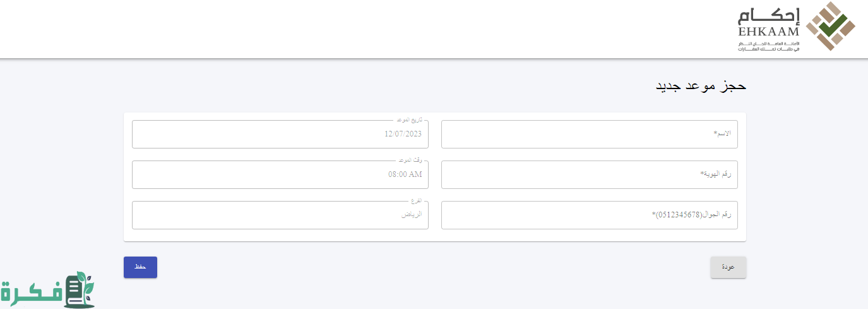This screenshot has height=309, width=868.
Task: Click the 12/07/2023 date value
Action: pos(403,134)
